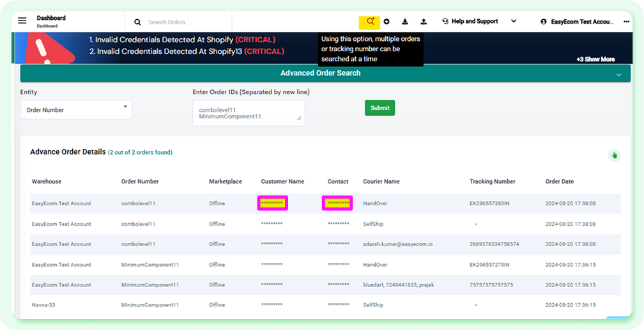Click first Invalid Credentials At Shopify alert

click(x=182, y=40)
